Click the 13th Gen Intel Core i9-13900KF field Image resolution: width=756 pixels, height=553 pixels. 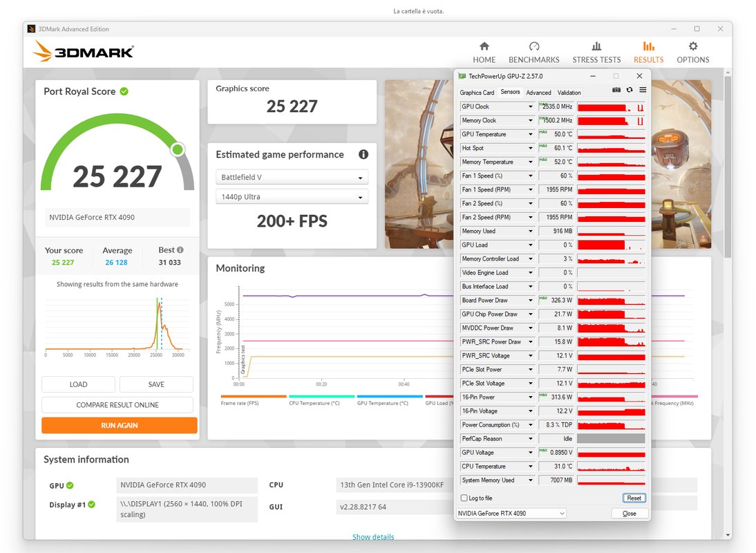tap(395, 485)
